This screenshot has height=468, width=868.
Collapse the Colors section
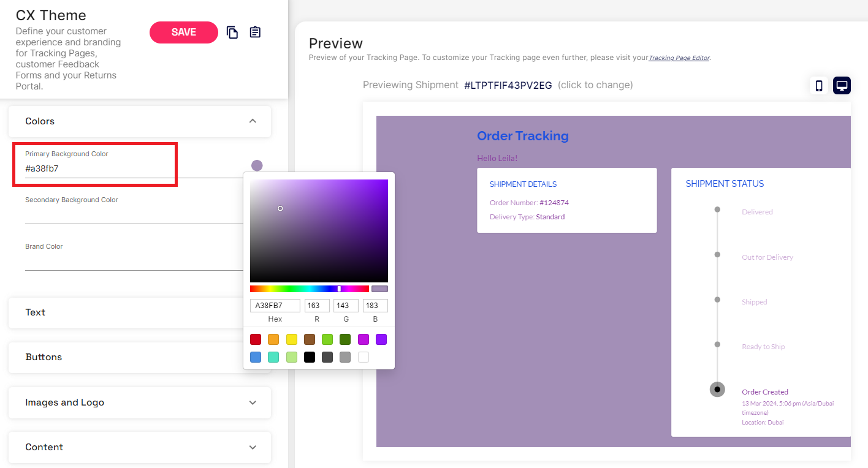(x=253, y=121)
